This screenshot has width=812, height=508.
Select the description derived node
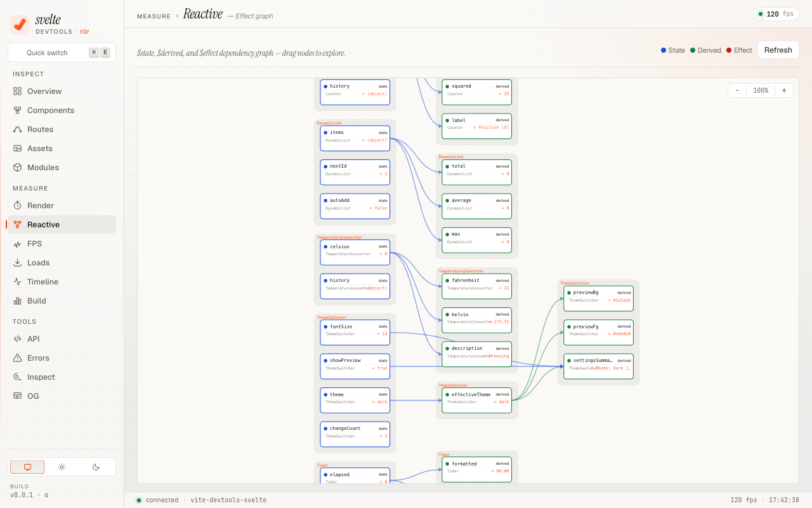pos(477,354)
